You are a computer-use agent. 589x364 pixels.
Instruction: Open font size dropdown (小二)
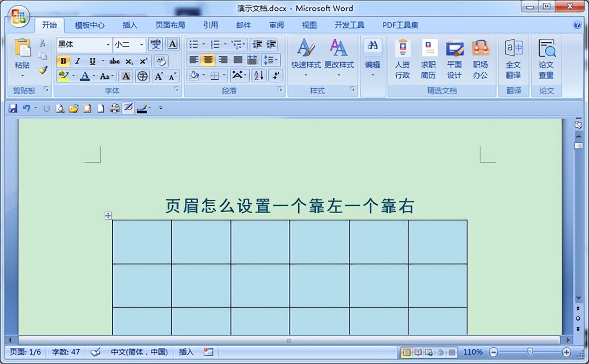click(142, 45)
